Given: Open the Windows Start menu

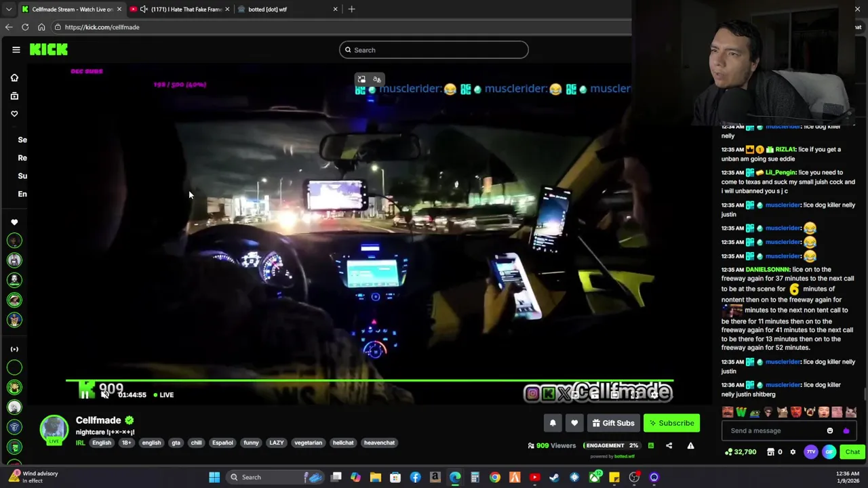Looking at the screenshot, I should [214, 477].
